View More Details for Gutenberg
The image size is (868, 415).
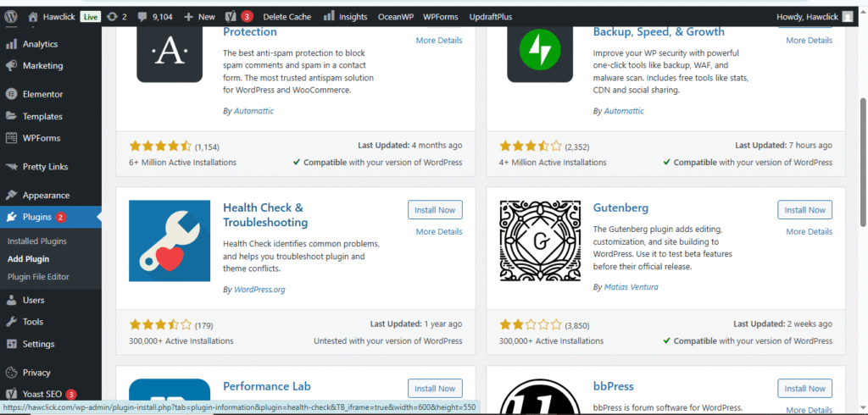coord(808,232)
